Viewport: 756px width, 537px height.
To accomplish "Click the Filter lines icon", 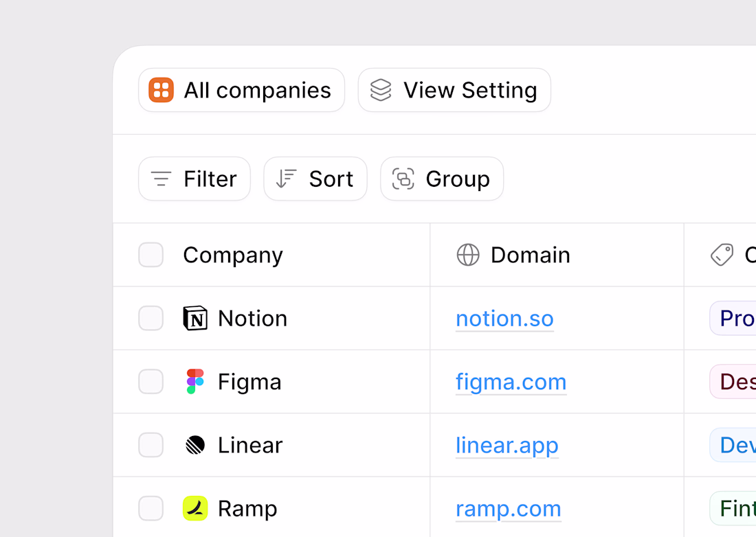I will click(x=161, y=179).
